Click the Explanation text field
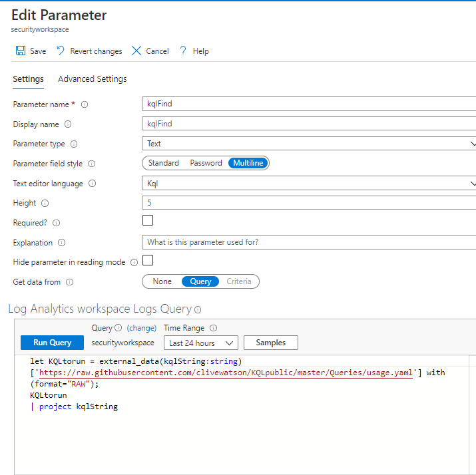Screen dimensions: 476x475 click(x=310, y=242)
